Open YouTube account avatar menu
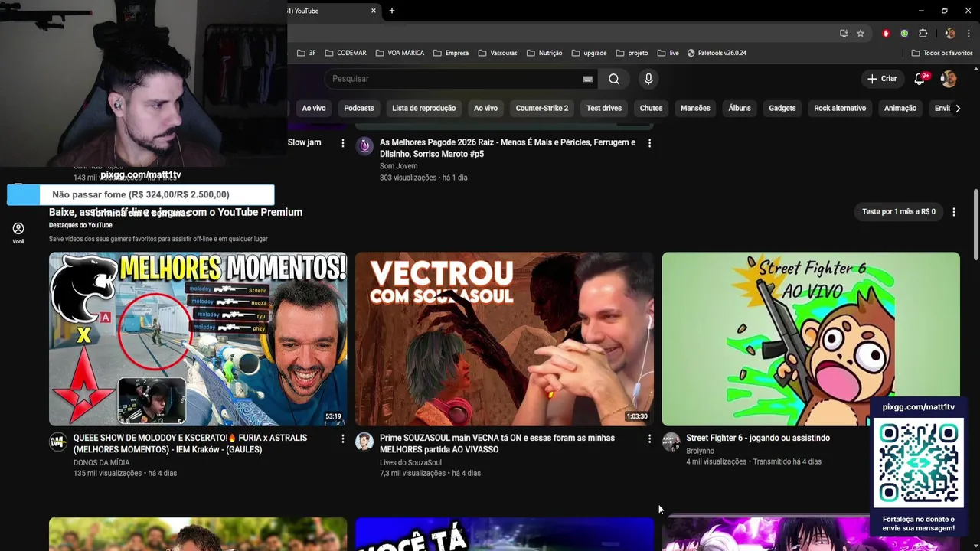 [x=949, y=79]
